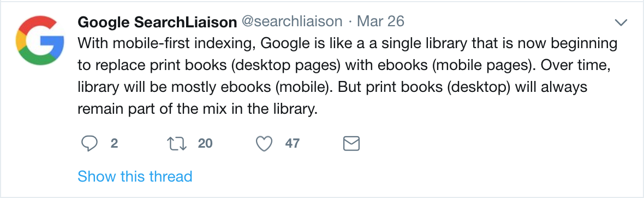
Task: Click the @searchliaison handle
Action: coord(292,21)
